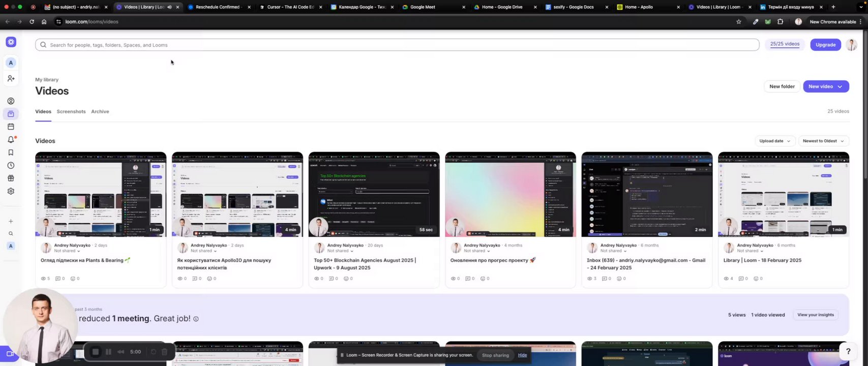Click the Chrome home button

click(x=44, y=22)
